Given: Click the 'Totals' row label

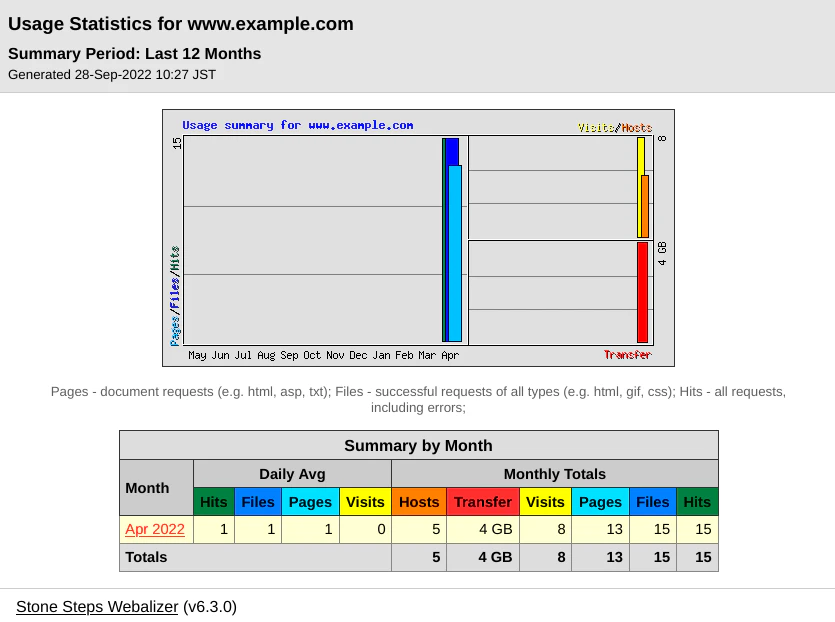Looking at the screenshot, I should point(146,557).
